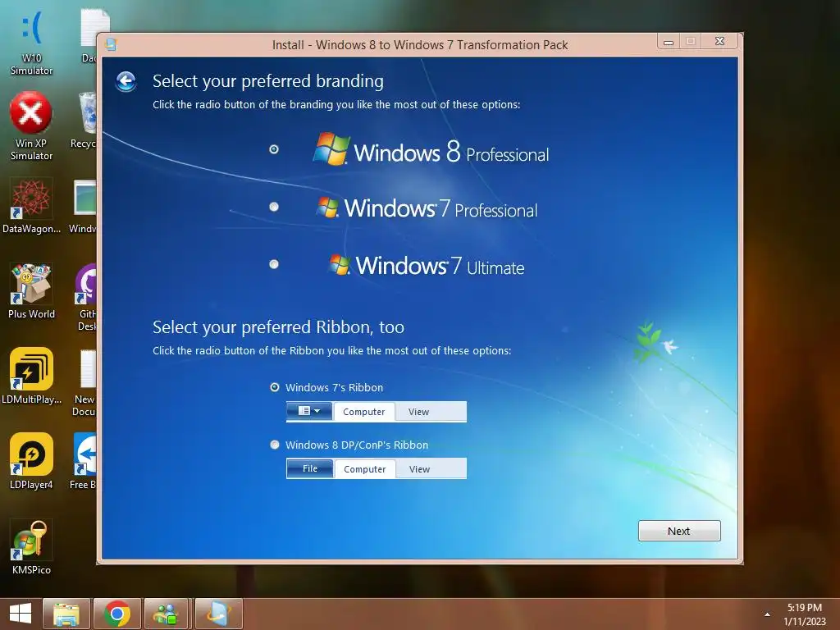Close the Transformation Pack installer window
Image resolution: width=840 pixels, height=630 pixels.
720,41
